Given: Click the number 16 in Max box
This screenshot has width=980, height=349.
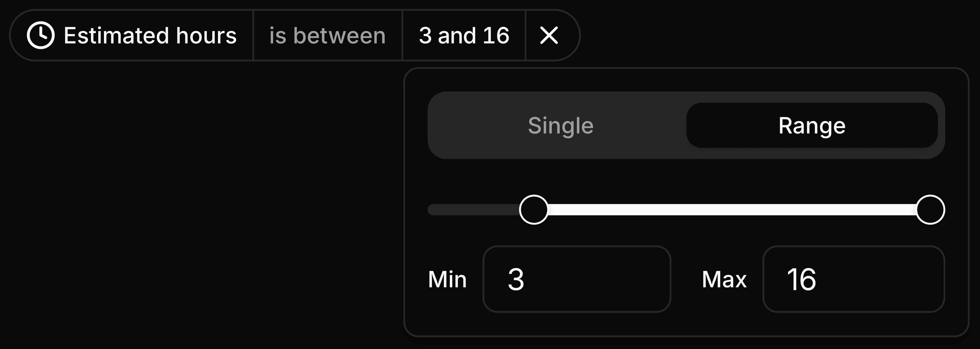Looking at the screenshot, I should (x=801, y=279).
